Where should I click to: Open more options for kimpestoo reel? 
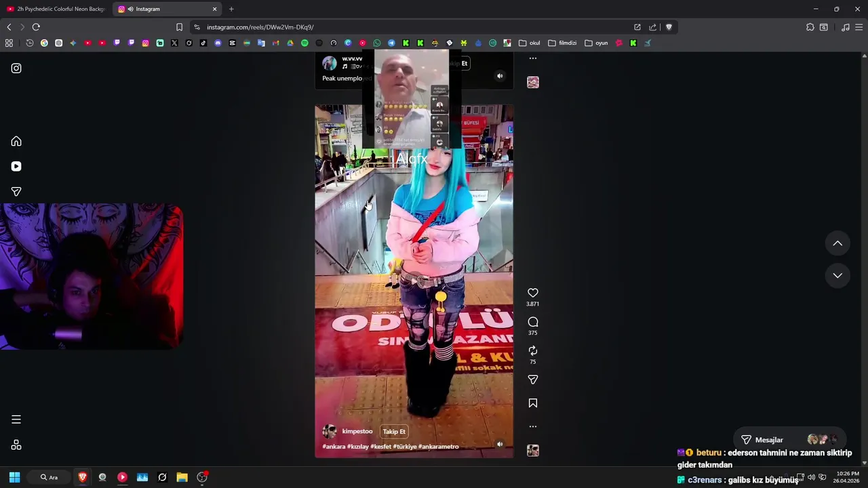pyautogui.click(x=533, y=427)
